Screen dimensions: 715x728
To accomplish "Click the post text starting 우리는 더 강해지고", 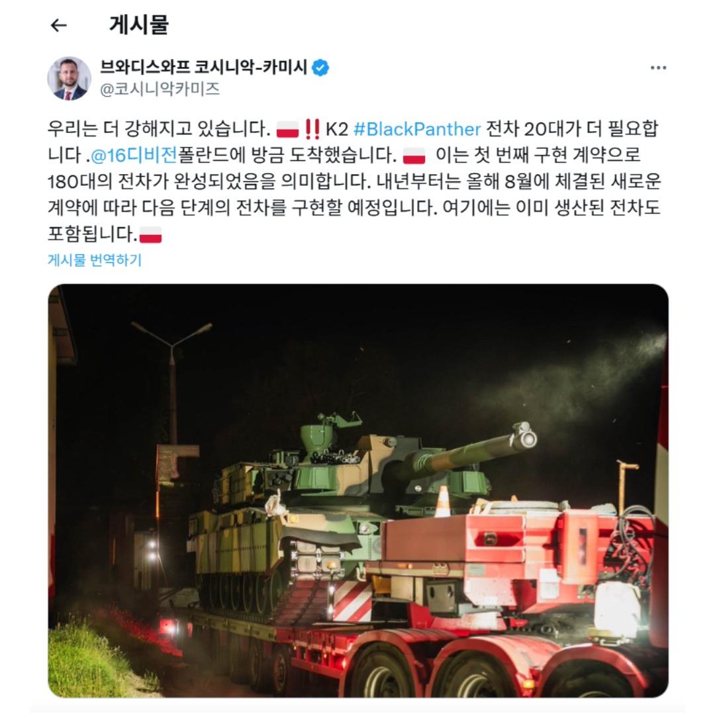I will coord(354,181).
